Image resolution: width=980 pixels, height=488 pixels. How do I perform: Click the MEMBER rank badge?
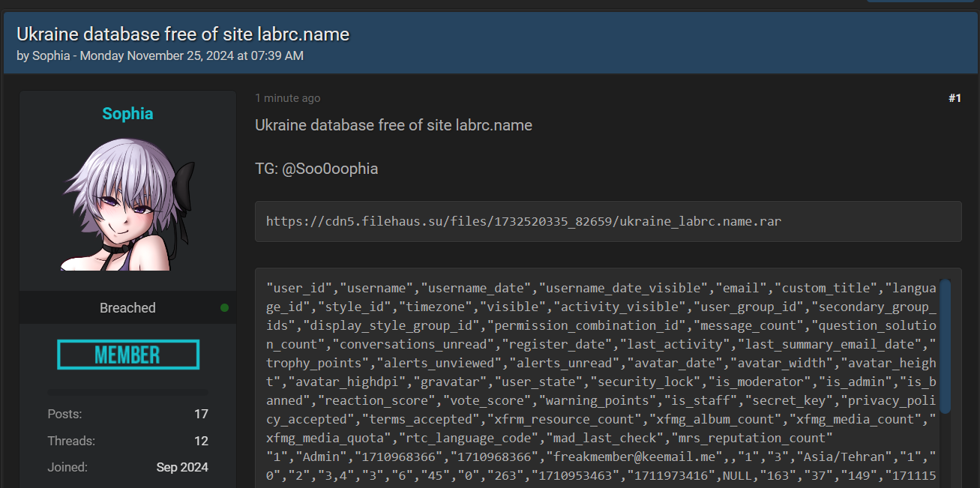tap(128, 355)
